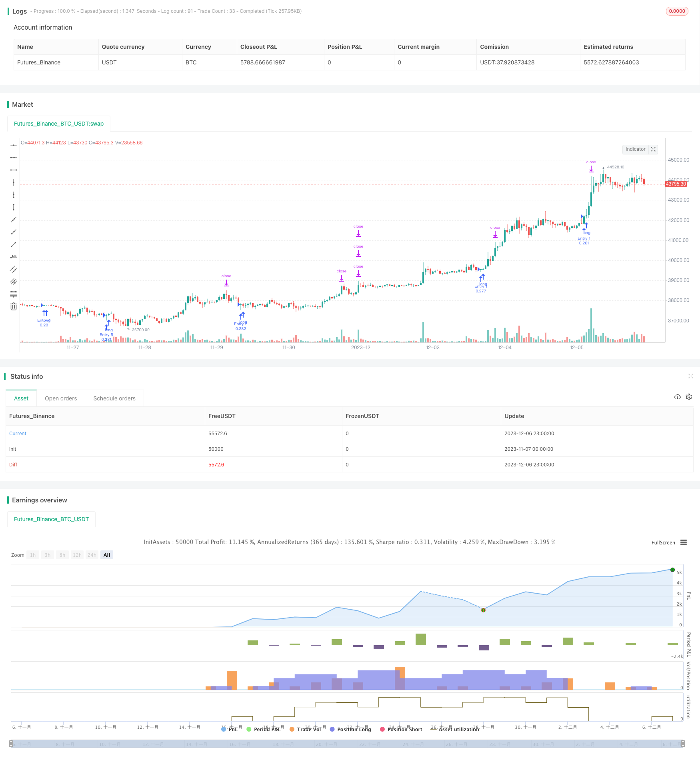Click the fullscreen icon beside Indicator
This screenshot has height=760, width=700.
[653, 149]
